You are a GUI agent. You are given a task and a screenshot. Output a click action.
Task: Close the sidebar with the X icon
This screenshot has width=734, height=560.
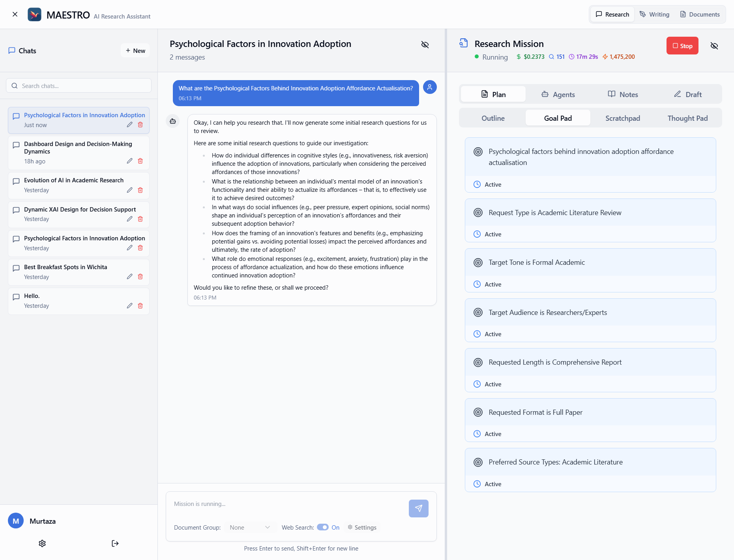coord(15,14)
